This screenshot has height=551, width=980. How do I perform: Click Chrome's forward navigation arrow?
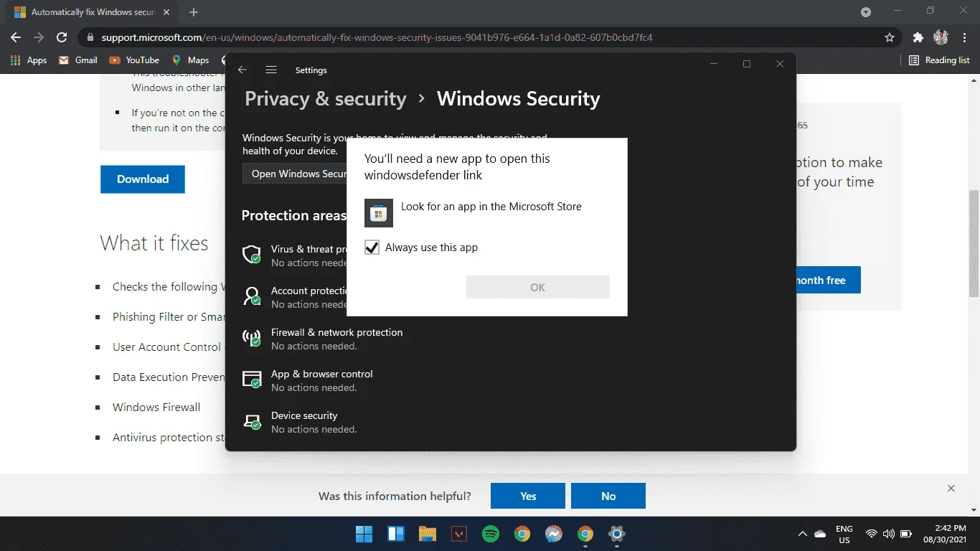point(39,37)
